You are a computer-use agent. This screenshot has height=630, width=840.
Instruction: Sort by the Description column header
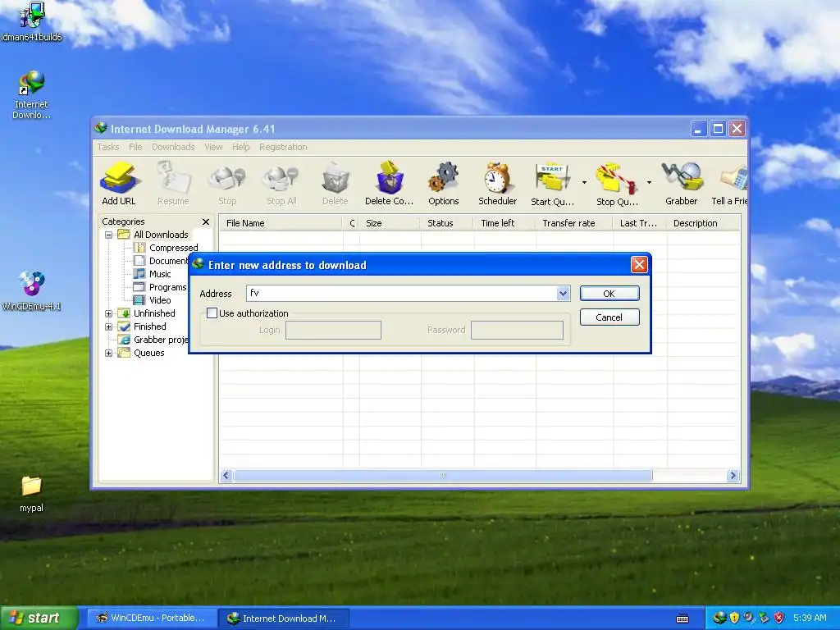703,223
